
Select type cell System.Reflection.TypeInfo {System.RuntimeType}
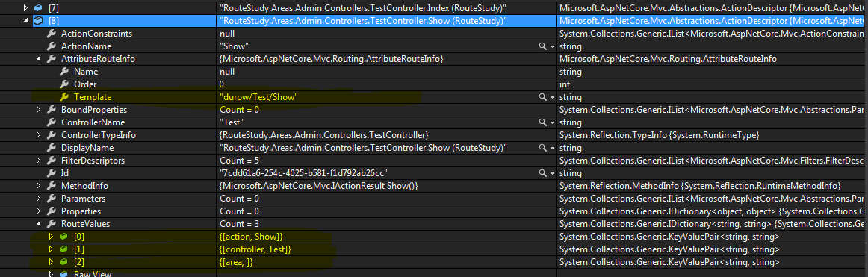pos(660,135)
